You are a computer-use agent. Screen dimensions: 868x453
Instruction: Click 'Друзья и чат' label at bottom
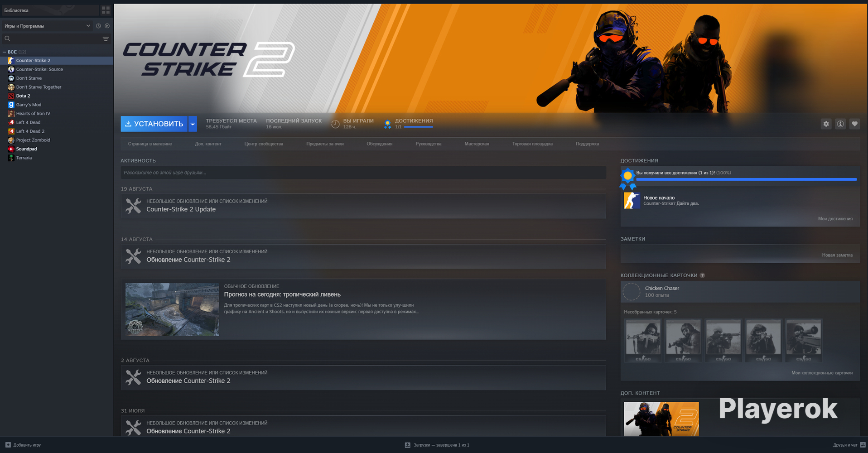845,445
